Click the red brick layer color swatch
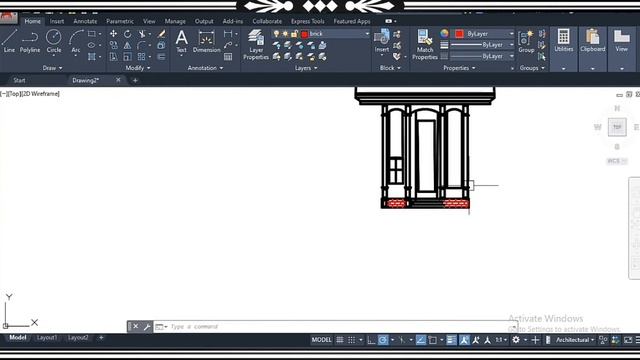640x360 pixels. tap(304, 34)
